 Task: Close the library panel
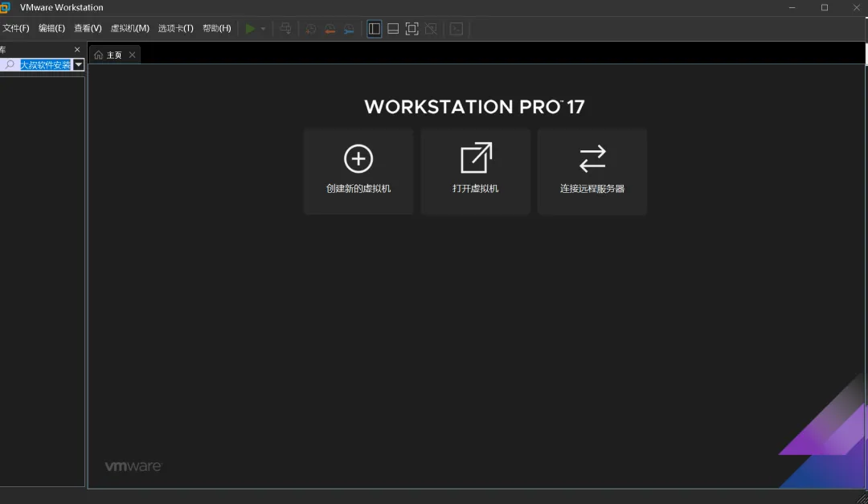[77, 50]
